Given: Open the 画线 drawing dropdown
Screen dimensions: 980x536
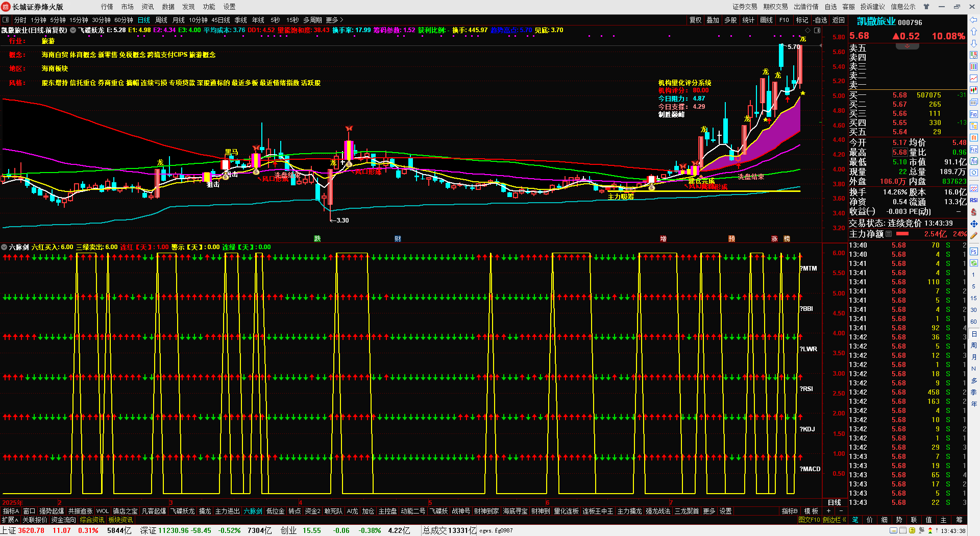Looking at the screenshot, I should pos(767,20).
